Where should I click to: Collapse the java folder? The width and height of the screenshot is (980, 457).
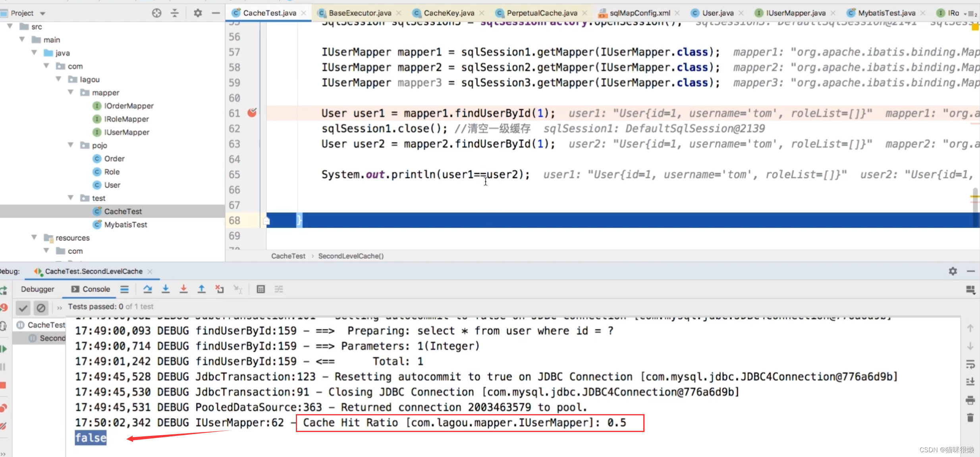(34, 53)
